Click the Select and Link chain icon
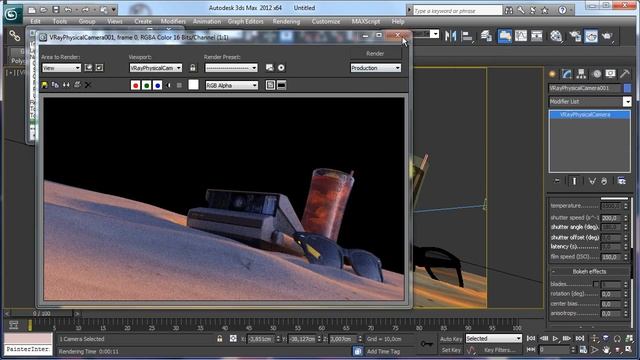 (x=15, y=36)
